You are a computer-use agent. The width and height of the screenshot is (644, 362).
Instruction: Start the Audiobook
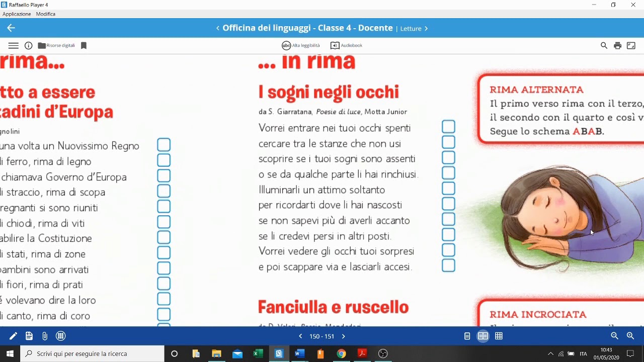(346, 45)
